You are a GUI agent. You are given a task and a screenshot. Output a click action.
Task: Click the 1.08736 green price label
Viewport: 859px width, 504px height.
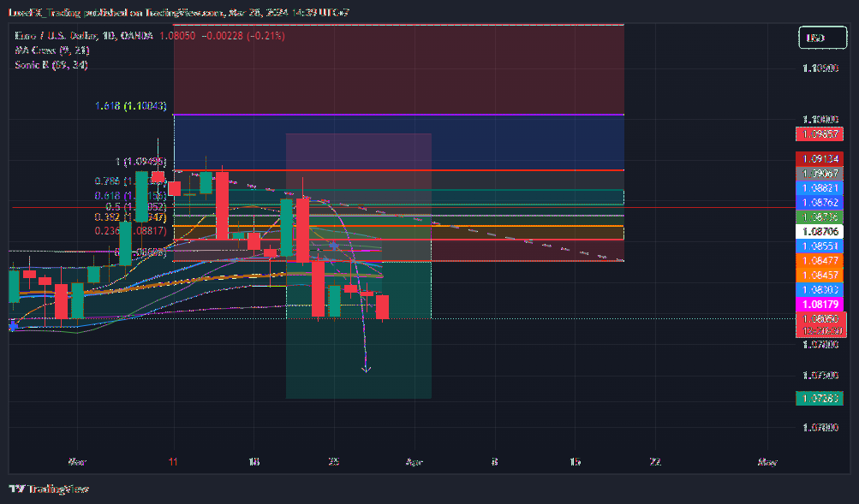pos(820,217)
